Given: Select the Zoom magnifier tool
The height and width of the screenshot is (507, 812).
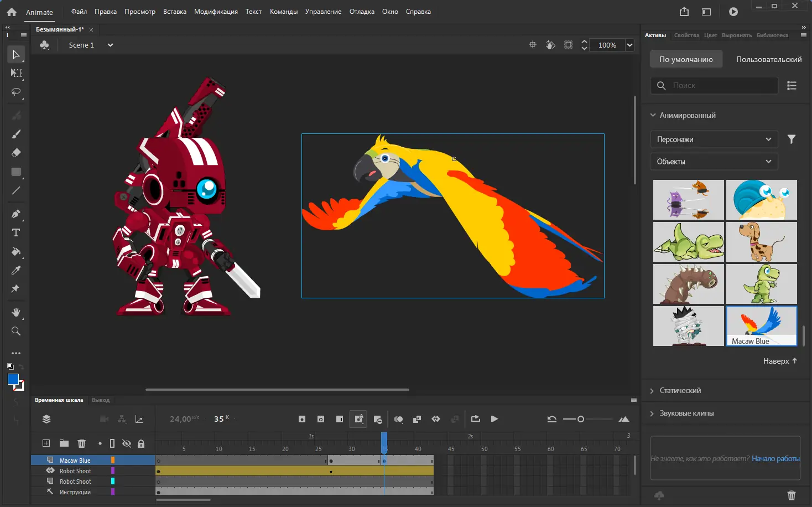Looking at the screenshot, I should click(16, 331).
